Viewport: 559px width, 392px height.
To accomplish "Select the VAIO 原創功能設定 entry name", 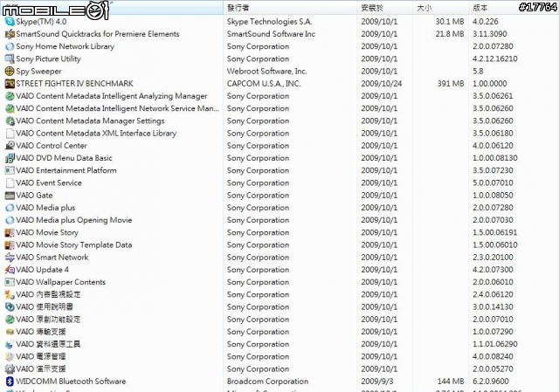I will pos(48,320).
